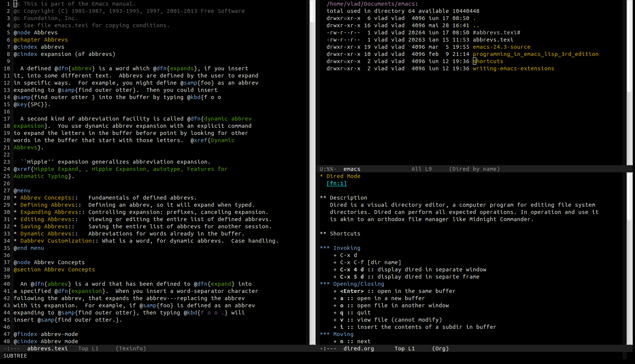Select 'Abbrev Concepts::' menu entry
This screenshot has height=364, width=635.
(49, 198)
